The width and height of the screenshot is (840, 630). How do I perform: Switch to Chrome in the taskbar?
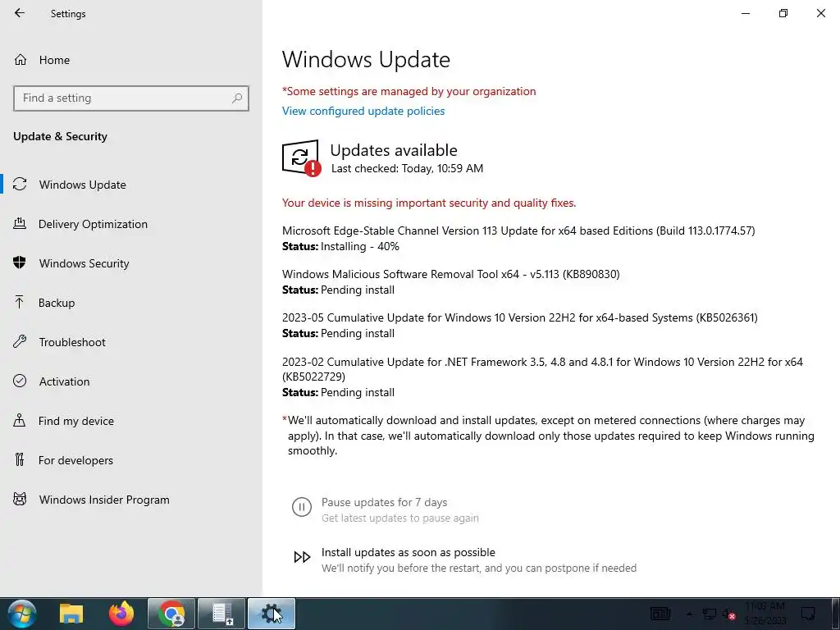click(171, 614)
